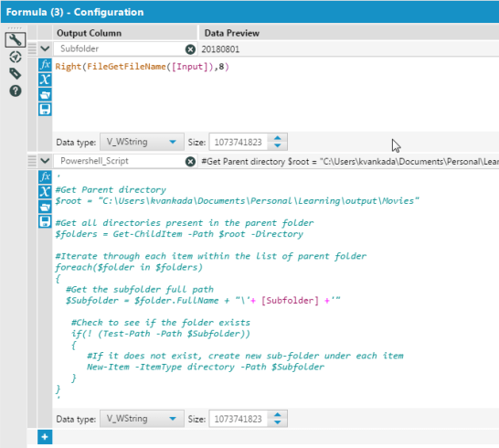Click the Size field for Subfolder
Image resolution: width=499 pixels, height=448 pixels.
coord(239,142)
